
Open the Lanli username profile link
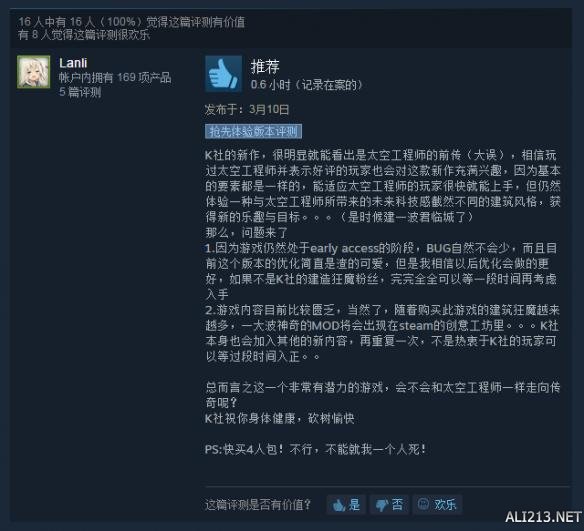73,63
